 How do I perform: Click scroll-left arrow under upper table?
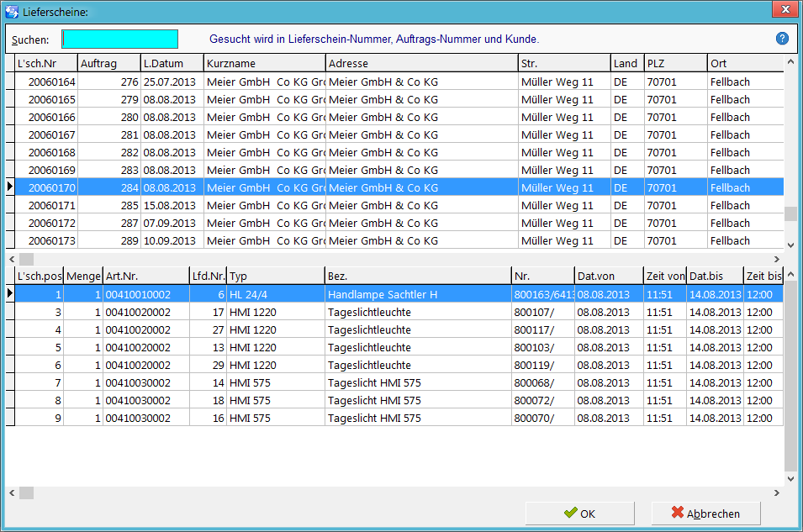point(13,259)
